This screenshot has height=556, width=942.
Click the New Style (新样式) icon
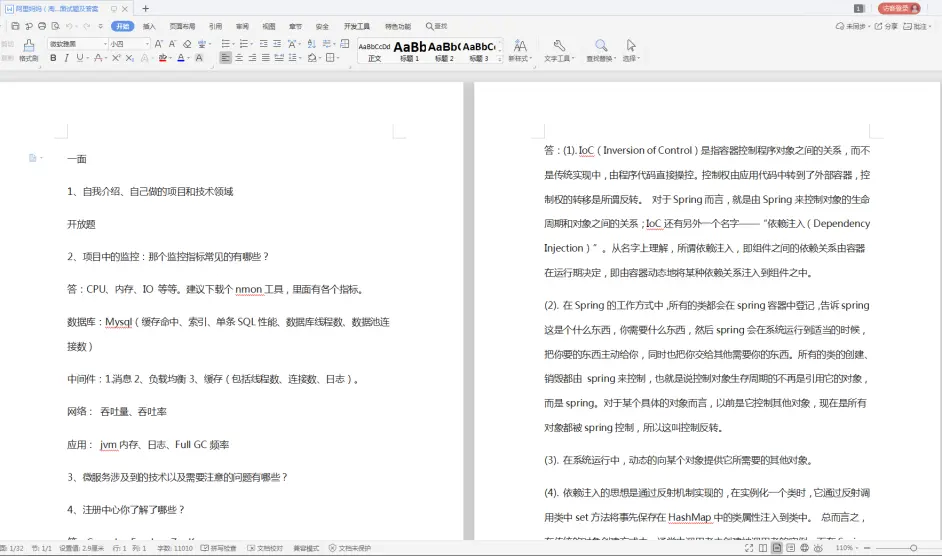pos(520,50)
